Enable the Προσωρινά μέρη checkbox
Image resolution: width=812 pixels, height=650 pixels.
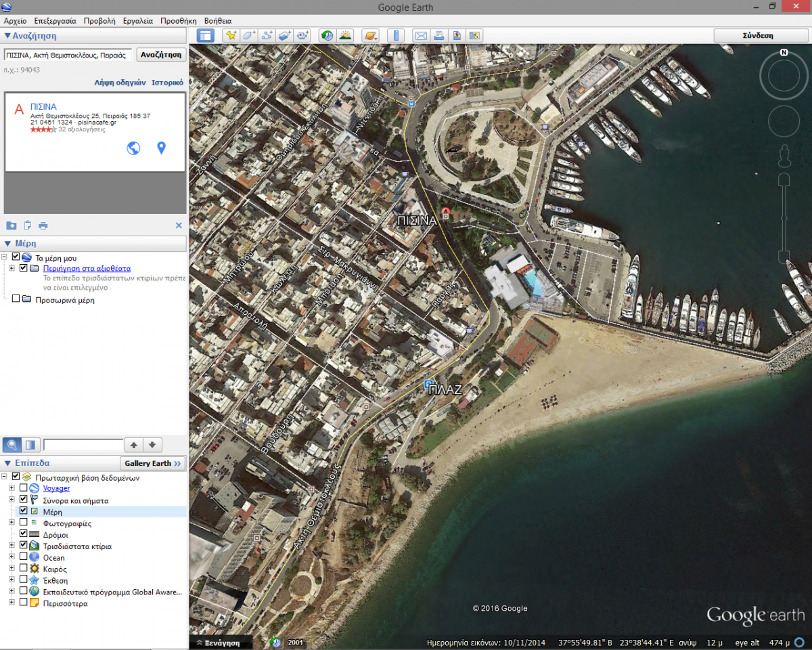coord(16,299)
